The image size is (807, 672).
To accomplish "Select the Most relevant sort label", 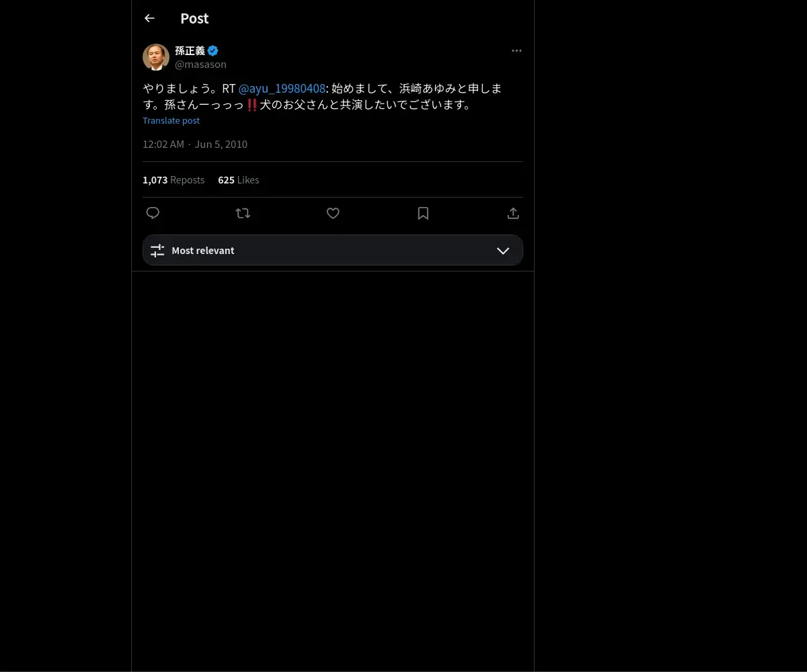I will tap(203, 251).
